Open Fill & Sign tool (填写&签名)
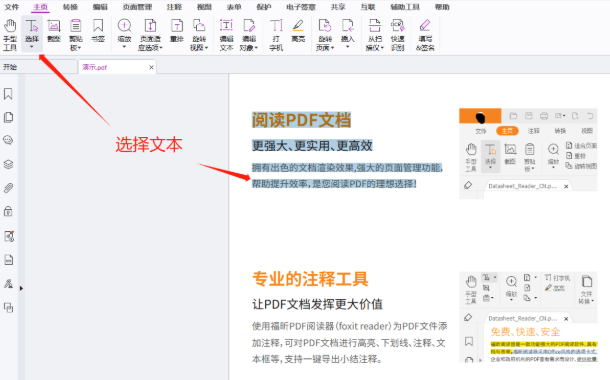The height and width of the screenshot is (380, 610). click(425, 34)
